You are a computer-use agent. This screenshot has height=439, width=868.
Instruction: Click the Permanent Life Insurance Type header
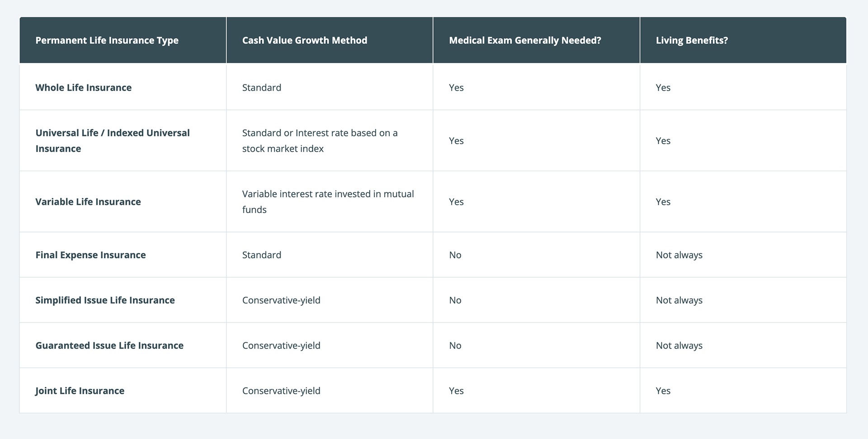pos(107,40)
